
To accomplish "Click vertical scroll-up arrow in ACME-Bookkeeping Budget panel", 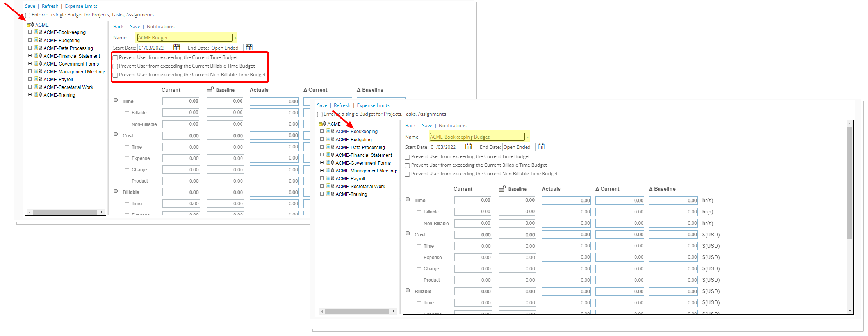I will 850,124.
